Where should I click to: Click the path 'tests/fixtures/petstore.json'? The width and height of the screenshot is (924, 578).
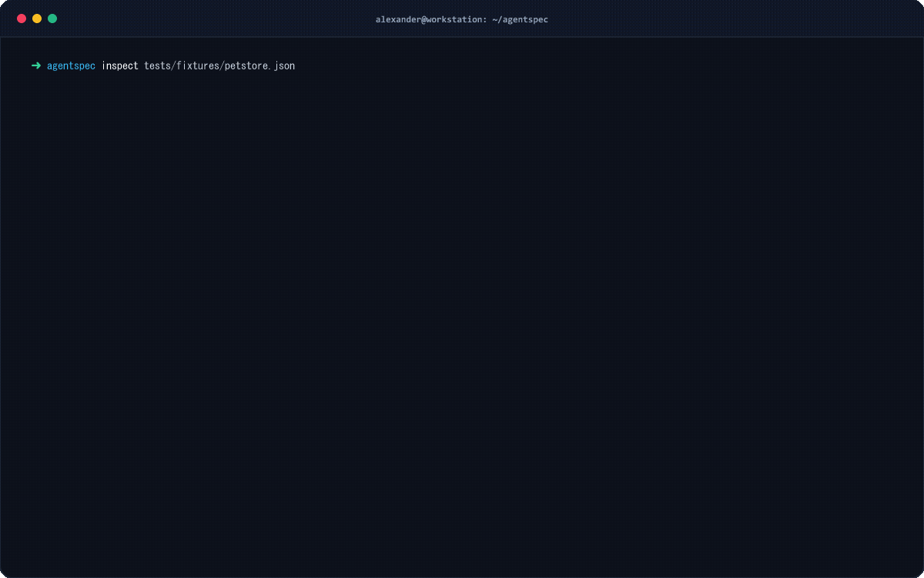[219, 66]
